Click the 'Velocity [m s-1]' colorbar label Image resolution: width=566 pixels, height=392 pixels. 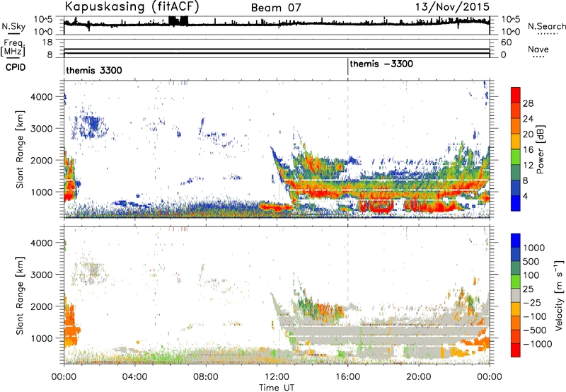pos(559,295)
